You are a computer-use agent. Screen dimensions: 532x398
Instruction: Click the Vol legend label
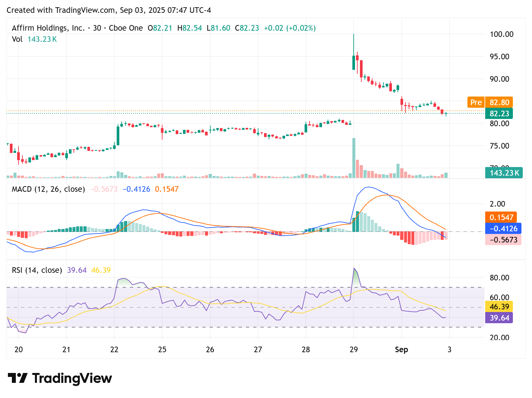17,39
